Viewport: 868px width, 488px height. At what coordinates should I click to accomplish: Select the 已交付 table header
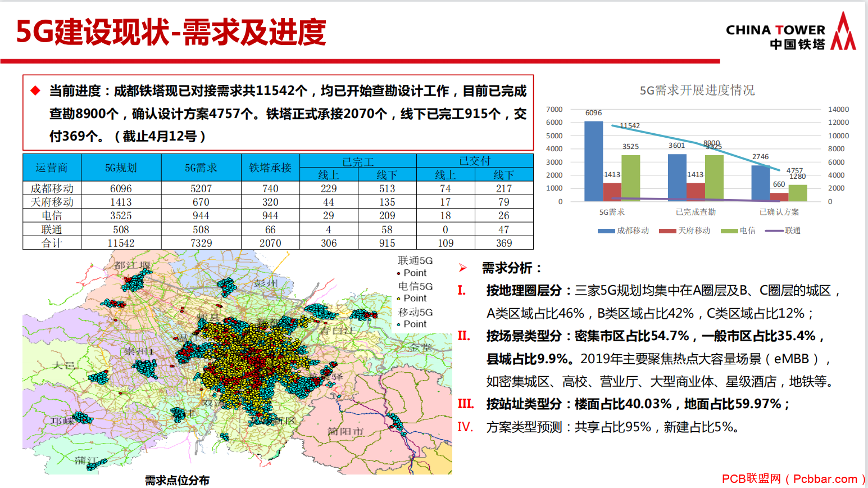click(475, 161)
